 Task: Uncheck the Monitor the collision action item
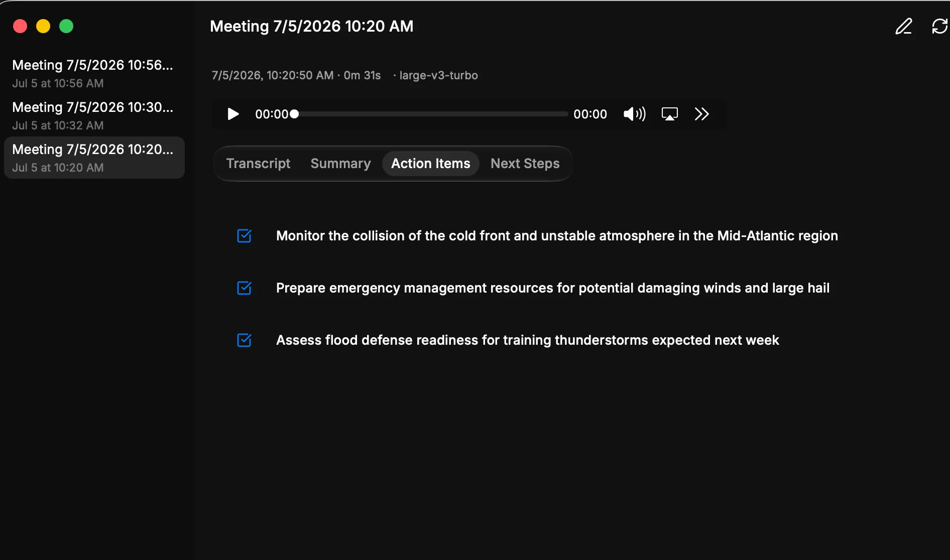[x=245, y=236]
